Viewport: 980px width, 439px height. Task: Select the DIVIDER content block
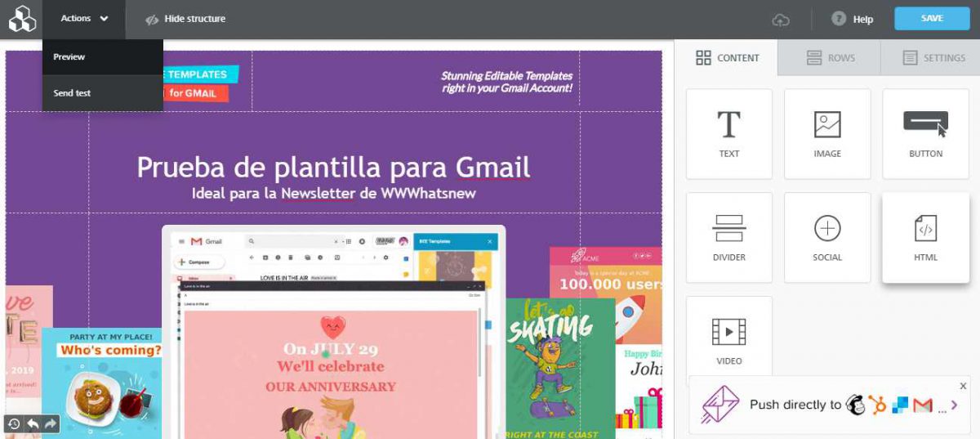[729, 238]
